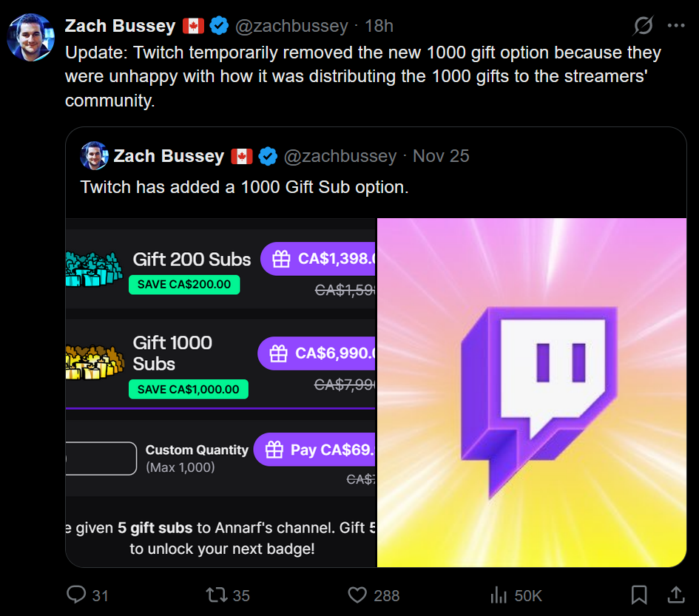Open the three-dot more options menu

point(676,26)
